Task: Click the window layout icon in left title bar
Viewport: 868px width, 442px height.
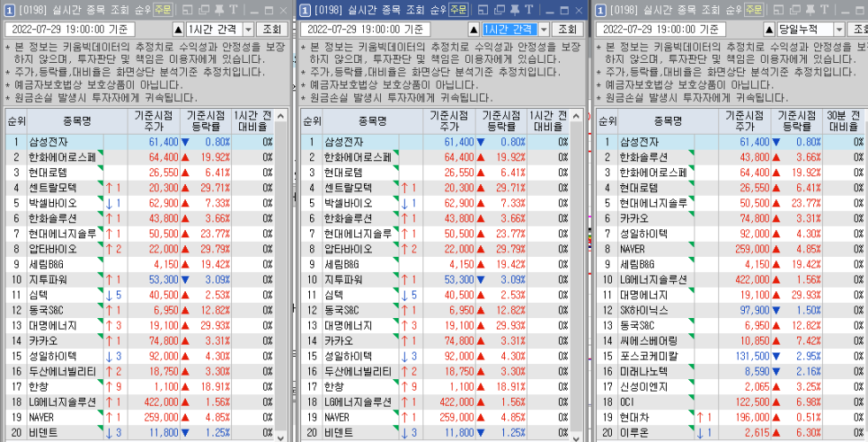Action: coord(187,10)
